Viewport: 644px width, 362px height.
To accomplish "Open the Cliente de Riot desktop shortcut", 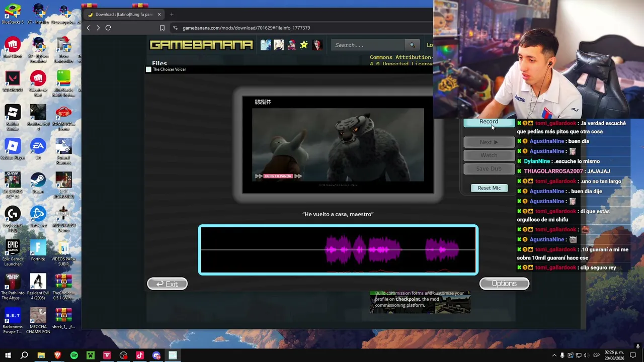I will click(x=38, y=84).
